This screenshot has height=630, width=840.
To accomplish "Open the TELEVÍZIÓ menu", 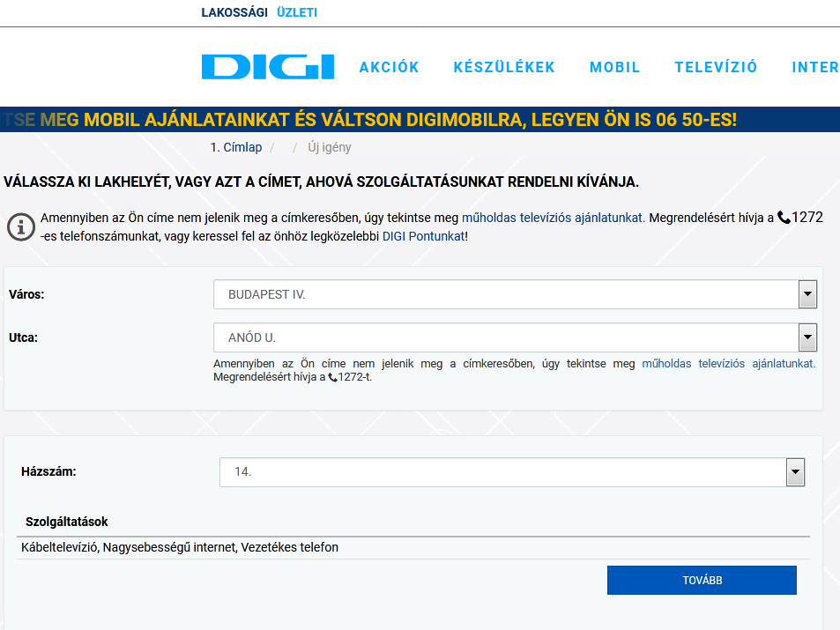I will [716, 67].
